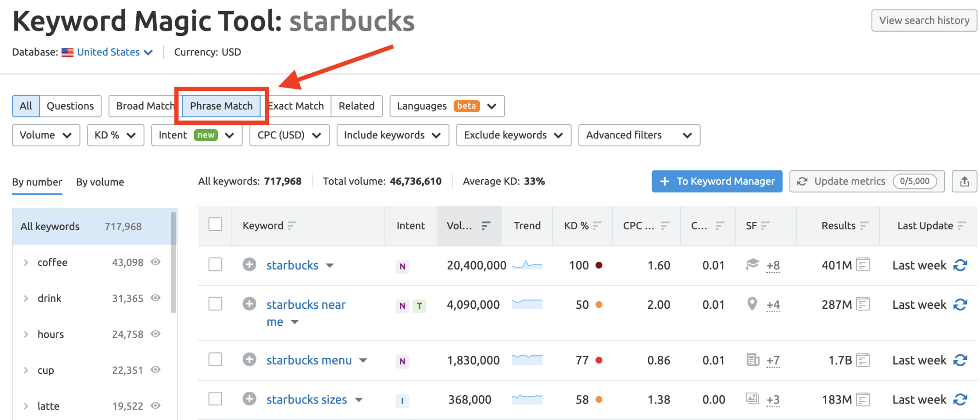The width and height of the screenshot is (980, 420).
Task: Add starbucks near me with plus icon
Action: (249, 304)
